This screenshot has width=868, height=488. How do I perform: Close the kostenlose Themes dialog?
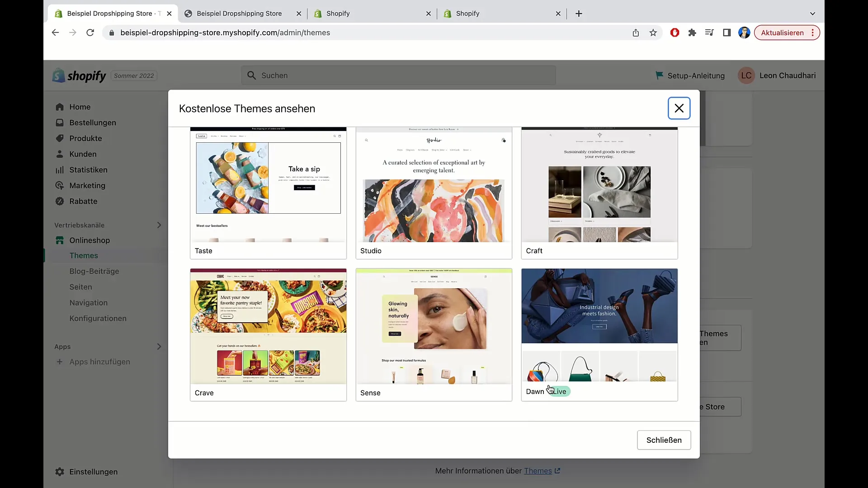pyautogui.click(x=679, y=108)
